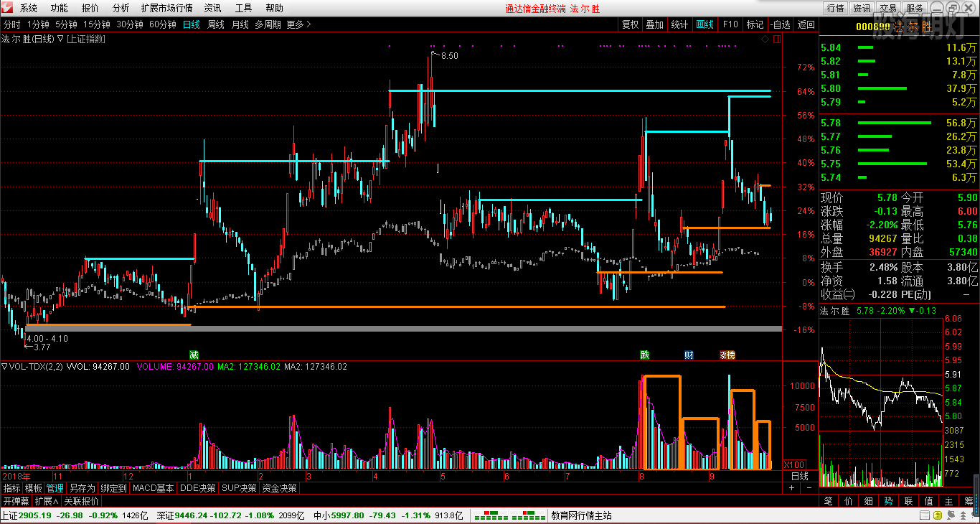Expand the 法尔胜(日线) chart title triangle
This screenshot has width=980, height=524.
click(60, 39)
